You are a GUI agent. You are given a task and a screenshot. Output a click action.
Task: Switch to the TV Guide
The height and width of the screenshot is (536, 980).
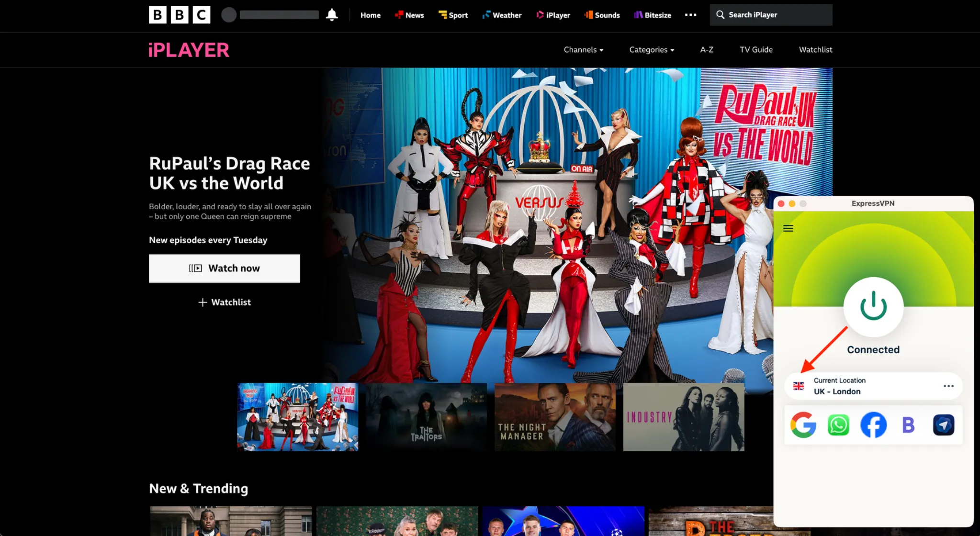point(756,50)
